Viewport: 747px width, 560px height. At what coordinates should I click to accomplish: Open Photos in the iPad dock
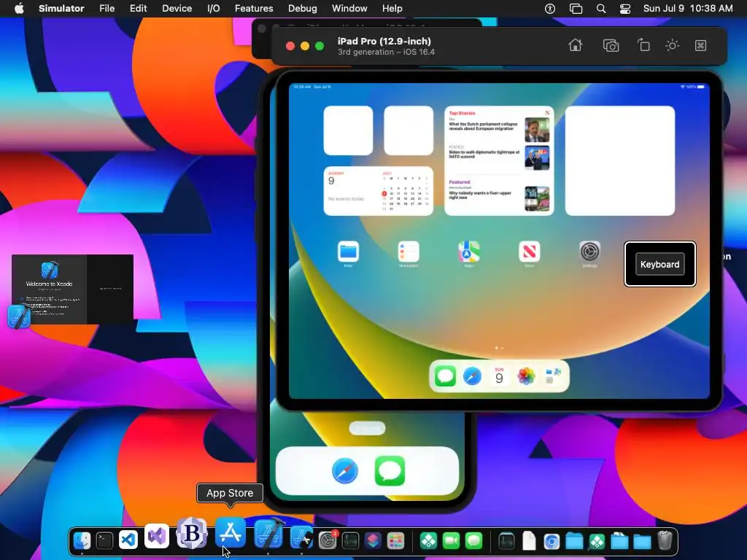coord(526,376)
